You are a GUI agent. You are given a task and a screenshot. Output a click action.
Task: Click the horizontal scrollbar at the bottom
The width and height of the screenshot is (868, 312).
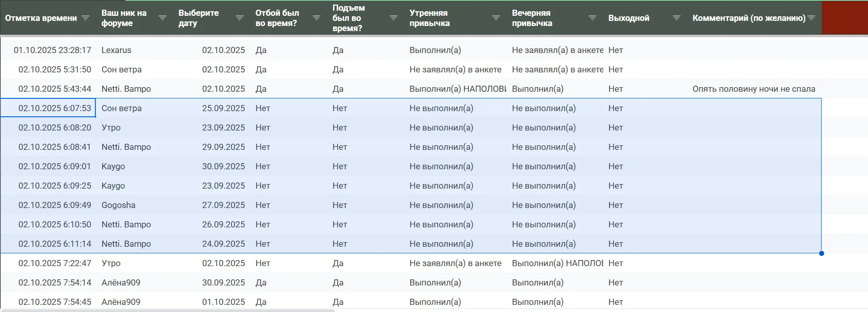[x=167, y=310]
